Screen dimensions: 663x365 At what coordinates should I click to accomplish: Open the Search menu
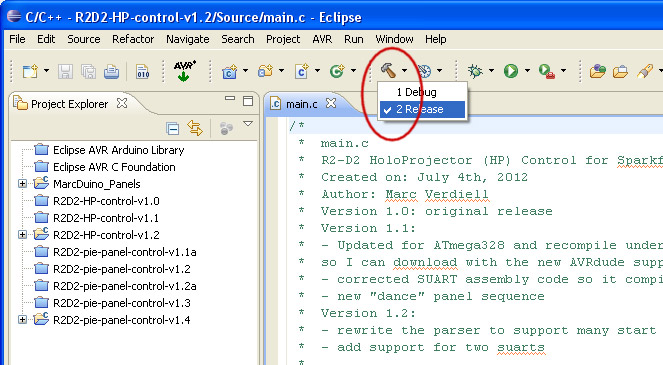238,39
